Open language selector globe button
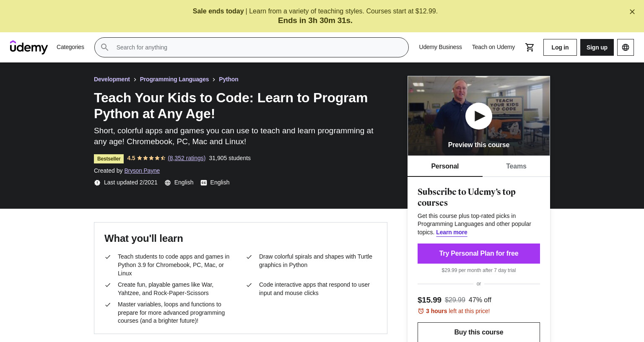 tap(626, 47)
